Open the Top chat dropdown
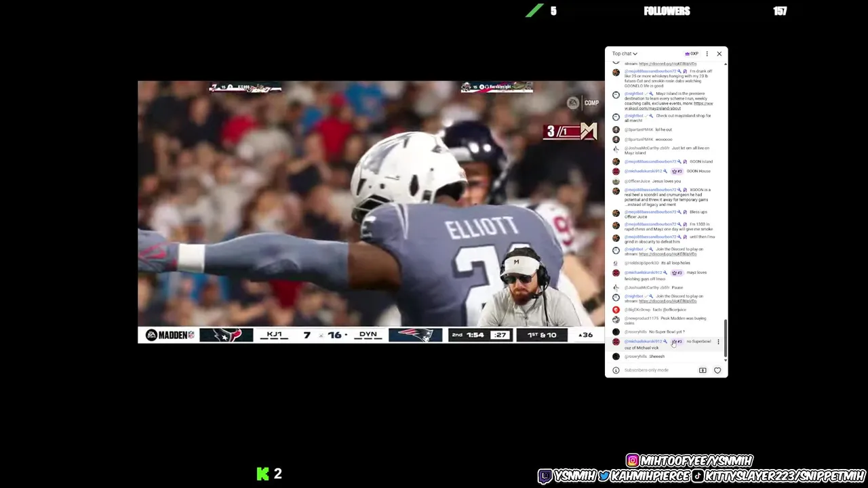Viewport: 868px width, 488px height. [x=625, y=54]
